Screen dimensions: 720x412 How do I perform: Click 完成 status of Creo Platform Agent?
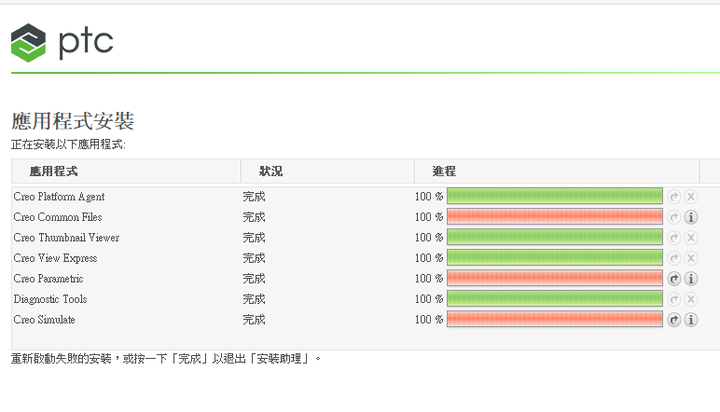point(254,197)
